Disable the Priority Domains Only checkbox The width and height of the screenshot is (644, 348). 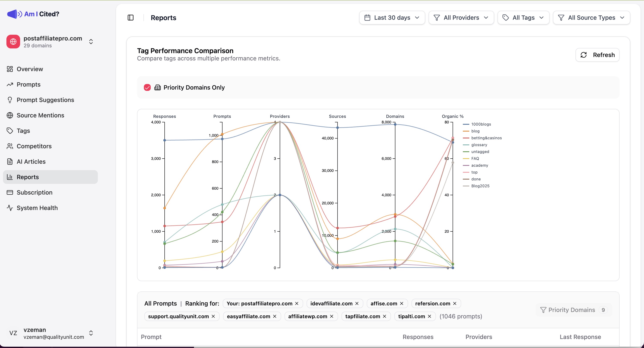tap(147, 87)
